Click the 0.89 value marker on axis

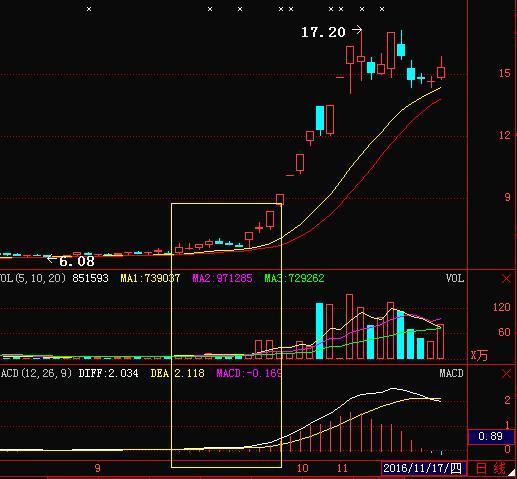(490, 437)
